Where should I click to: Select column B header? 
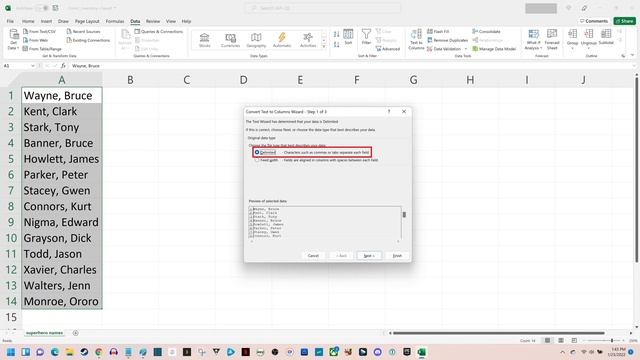pos(130,80)
